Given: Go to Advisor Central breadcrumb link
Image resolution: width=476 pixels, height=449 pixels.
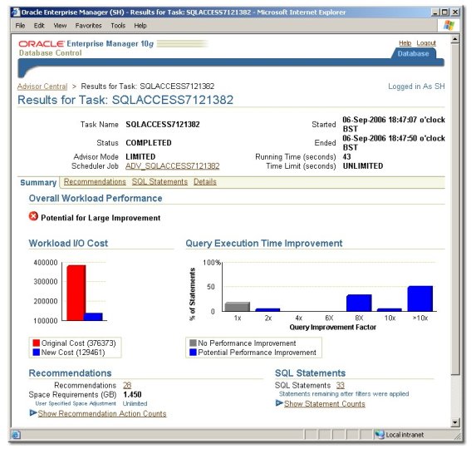Looking at the screenshot, I should click(x=42, y=86).
